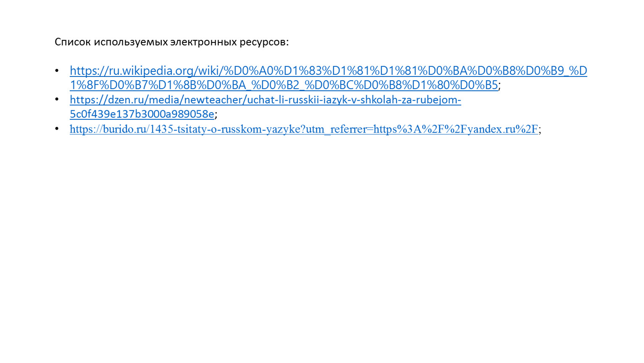Click the Wikipedia link's second line starting '1%8F'

click(x=284, y=85)
